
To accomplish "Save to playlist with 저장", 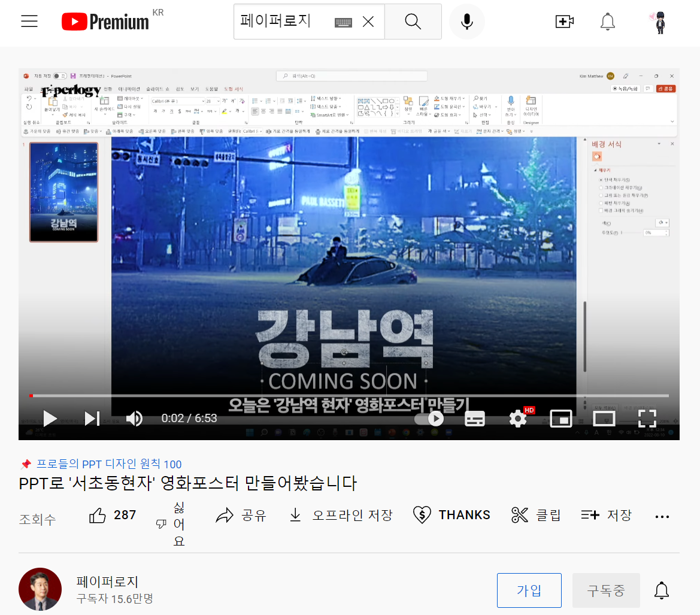I will click(x=606, y=516).
